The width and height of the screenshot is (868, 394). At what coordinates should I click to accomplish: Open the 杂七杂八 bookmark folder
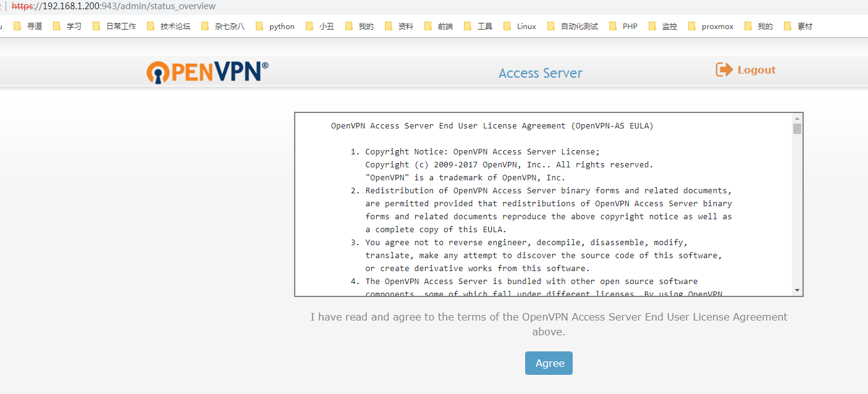tap(223, 27)
